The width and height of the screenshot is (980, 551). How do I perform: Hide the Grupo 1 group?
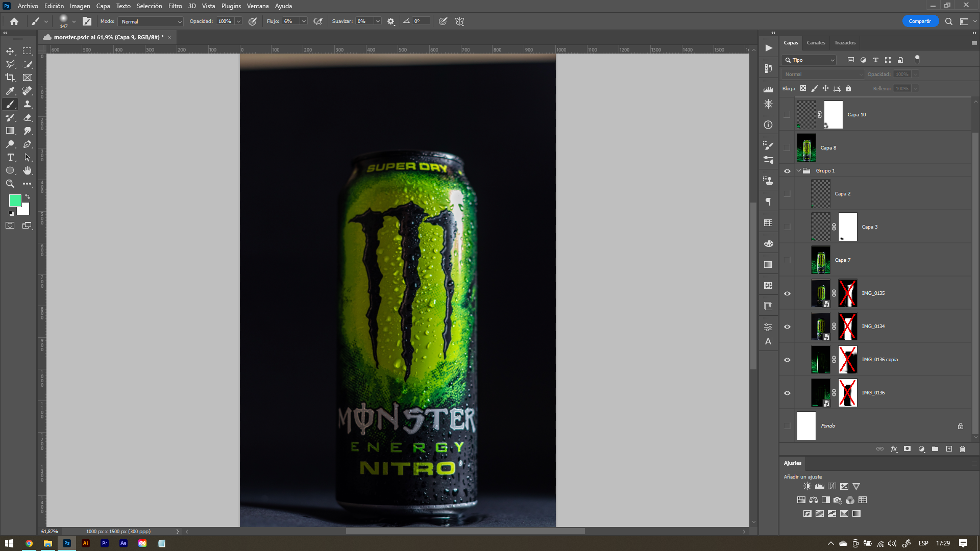pos(787,171)
